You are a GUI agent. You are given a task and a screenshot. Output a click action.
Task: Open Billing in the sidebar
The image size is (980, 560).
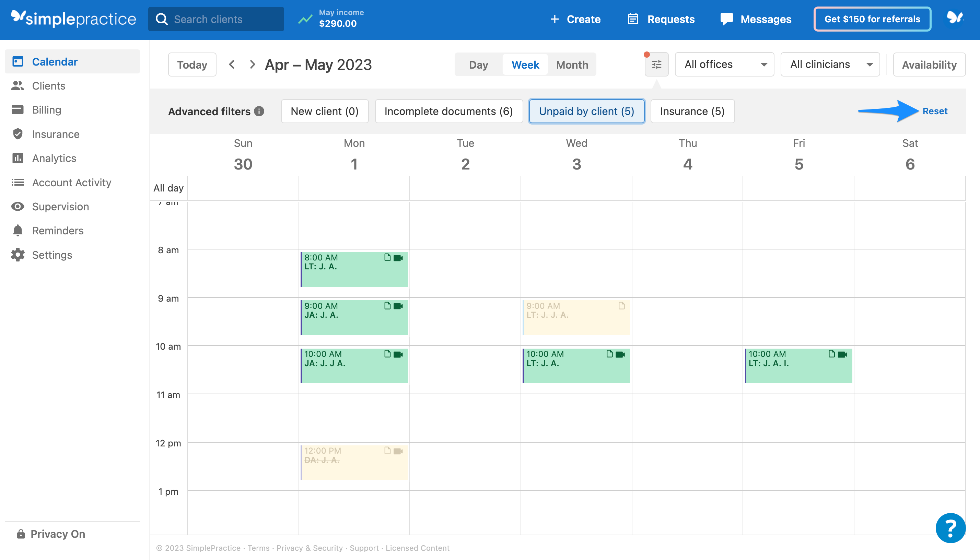[x=72, y=109]
